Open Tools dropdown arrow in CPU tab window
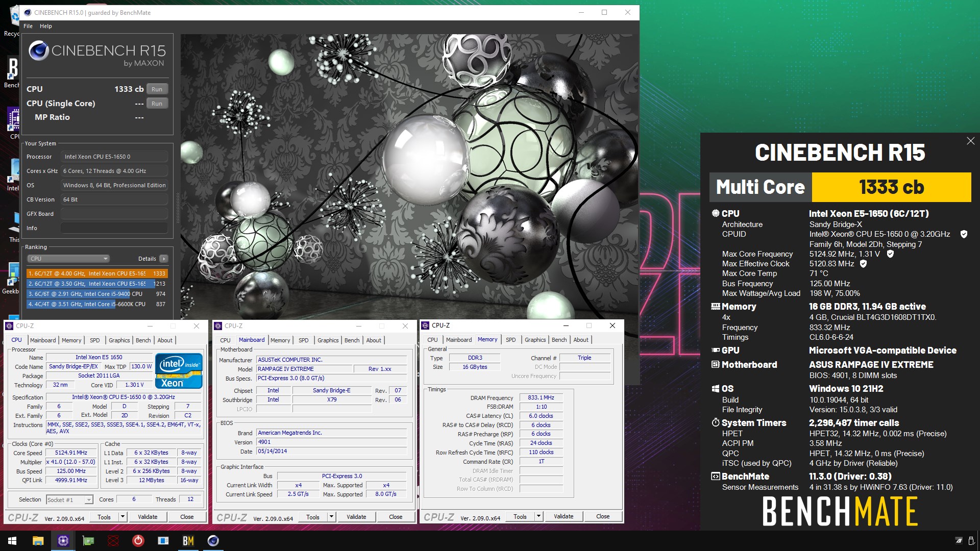 (x=122, y=517)
